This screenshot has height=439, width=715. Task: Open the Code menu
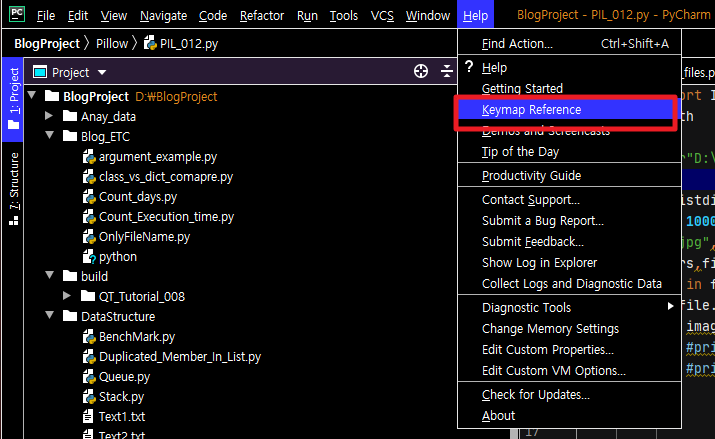click(213, 15)
